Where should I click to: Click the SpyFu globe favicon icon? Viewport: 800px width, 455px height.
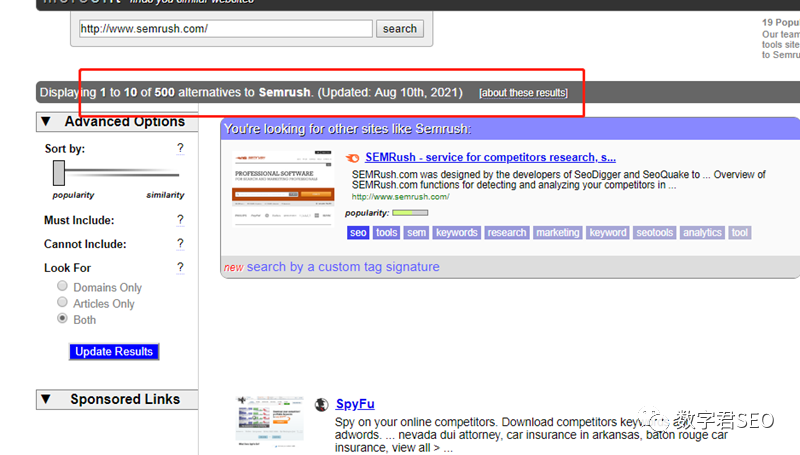coord(321,405)
